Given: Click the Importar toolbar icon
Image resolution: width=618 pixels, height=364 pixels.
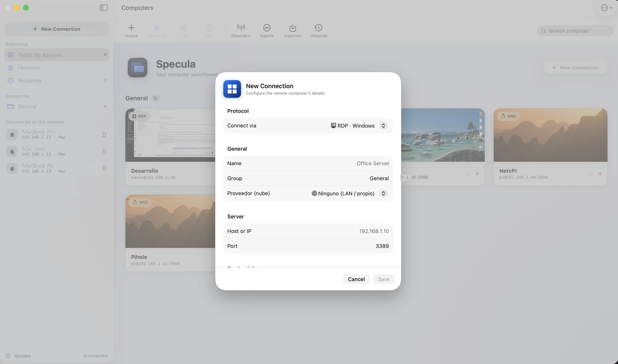Looking at the screenshot, I should pos(293,31).
